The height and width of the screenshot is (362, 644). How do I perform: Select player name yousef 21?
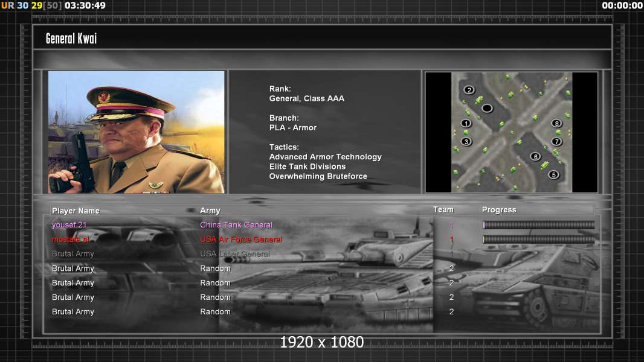pyautogui.click(x=69, y=225)
